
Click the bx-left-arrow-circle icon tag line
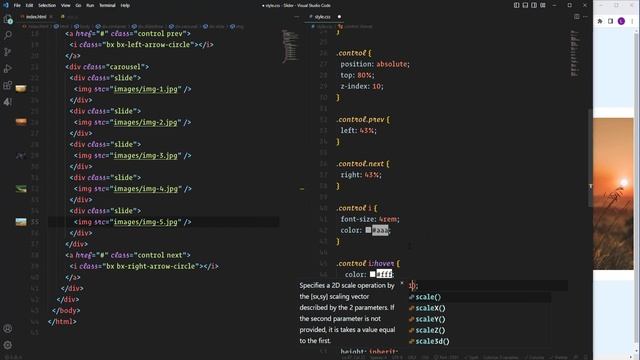pyautogui.click(x=141, y=44)
